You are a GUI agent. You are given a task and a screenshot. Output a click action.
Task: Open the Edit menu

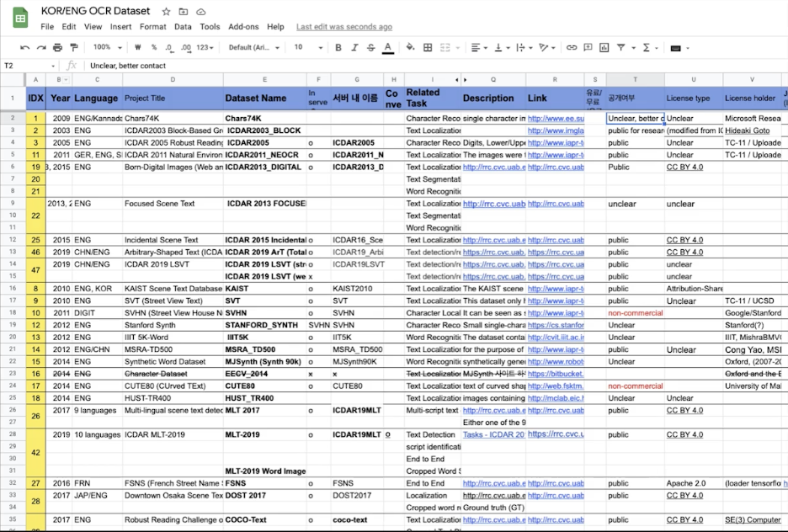(x=69, y=27)
